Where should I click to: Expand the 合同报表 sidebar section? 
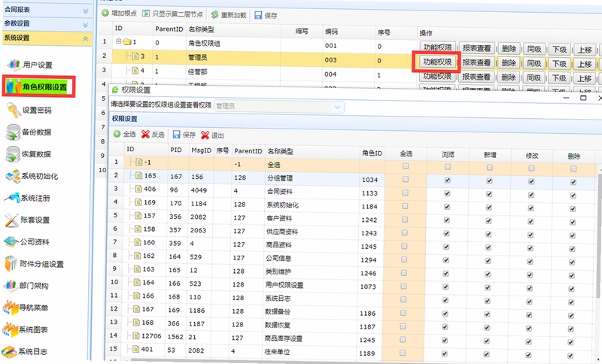click(86, 11)
